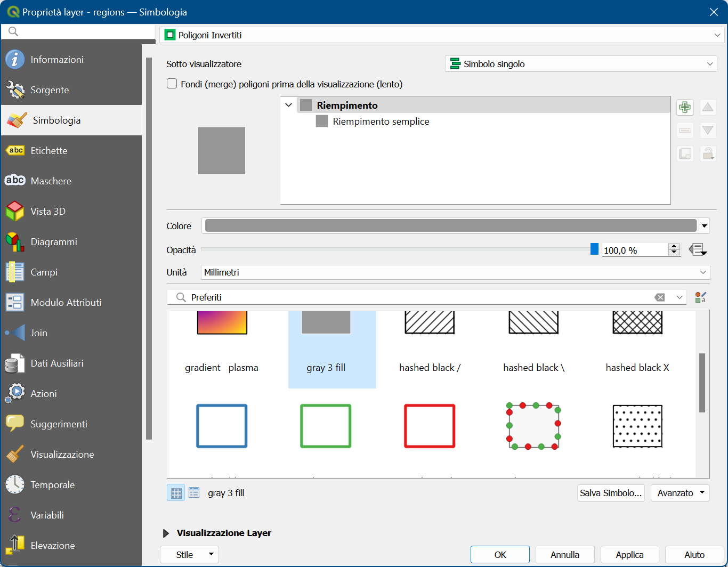728x567 pixels.
Task: Click the opacity percentage input field
Action: 635,250
